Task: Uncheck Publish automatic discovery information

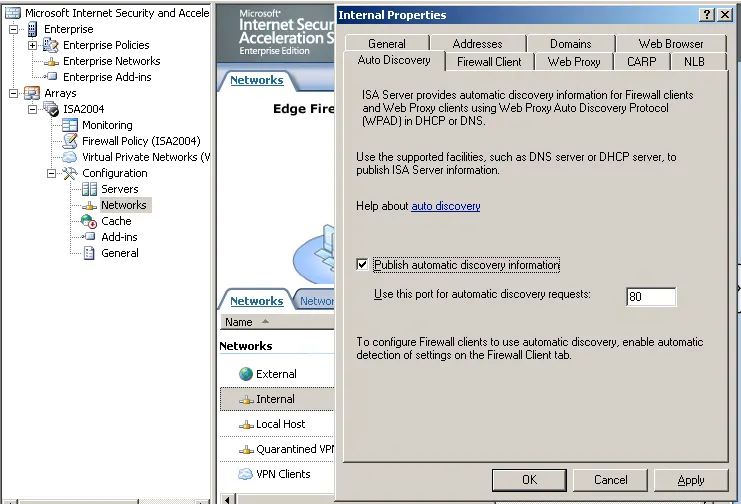Action: point(362,264)
